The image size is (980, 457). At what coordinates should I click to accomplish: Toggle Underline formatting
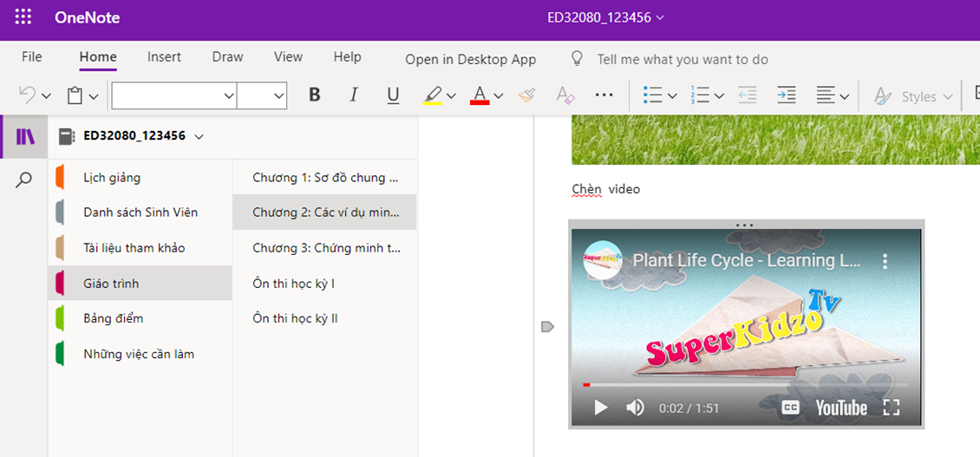(x=393, y=95)
